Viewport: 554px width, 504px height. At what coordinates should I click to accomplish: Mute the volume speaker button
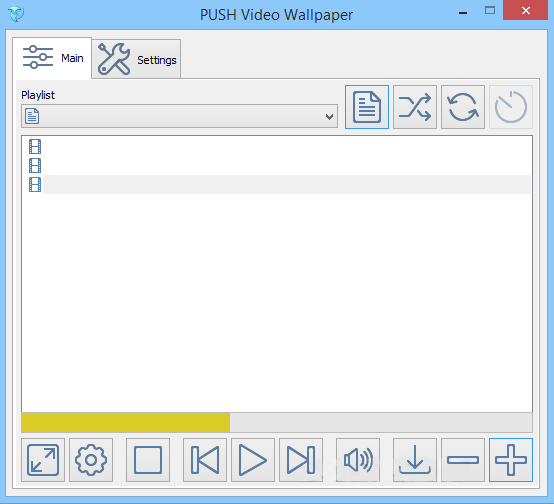[358, 460]
